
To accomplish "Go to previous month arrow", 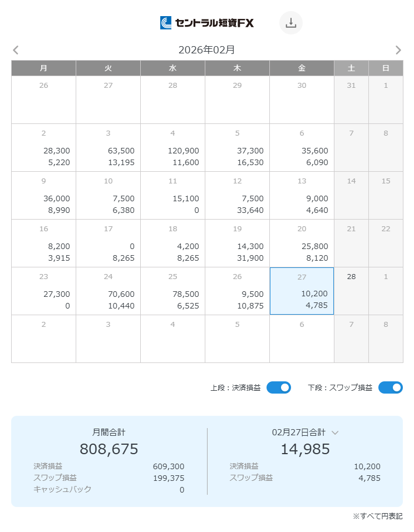I will pyautogui.click(x=16, y=50).
